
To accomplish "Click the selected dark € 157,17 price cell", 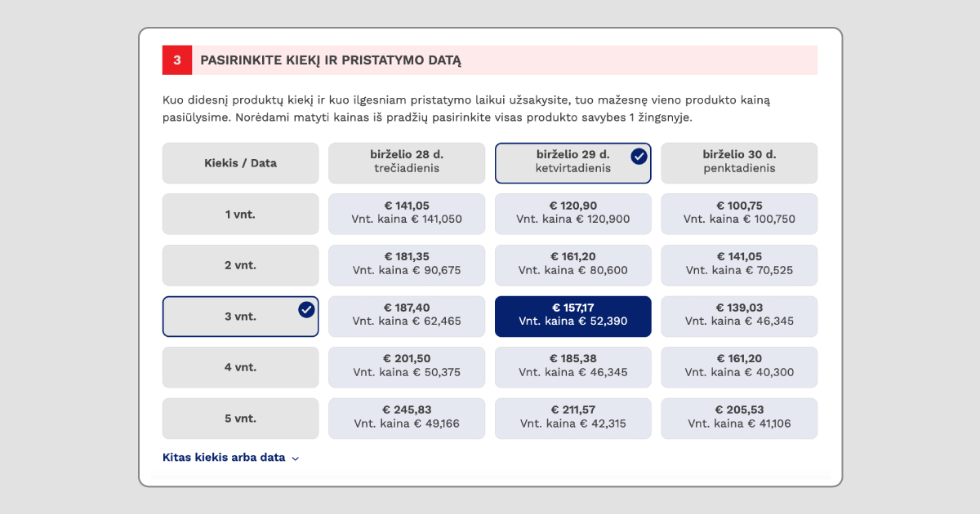I will point(572,316).
